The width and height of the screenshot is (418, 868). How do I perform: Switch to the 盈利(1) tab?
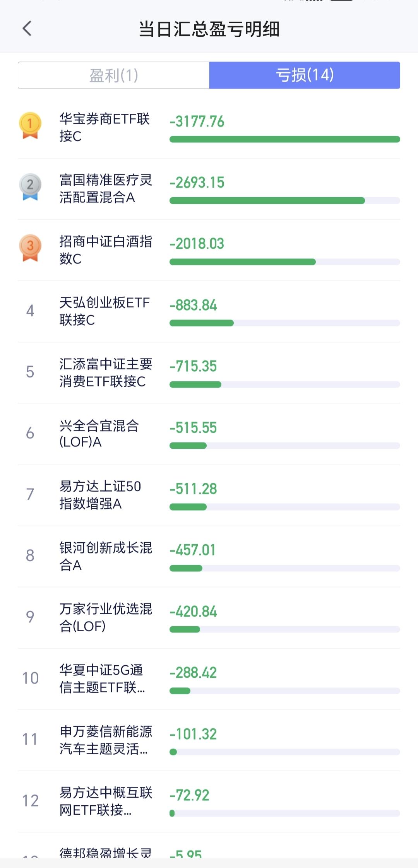(113, 75)
